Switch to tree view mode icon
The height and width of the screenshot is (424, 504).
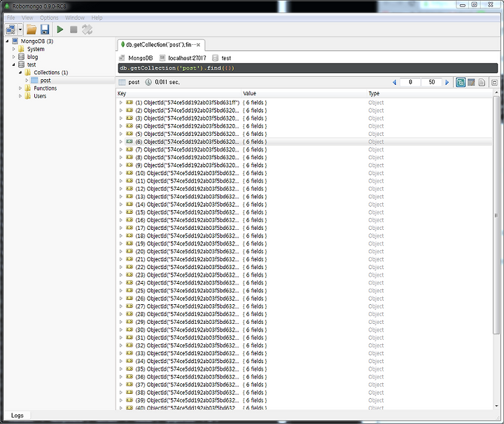461,83
